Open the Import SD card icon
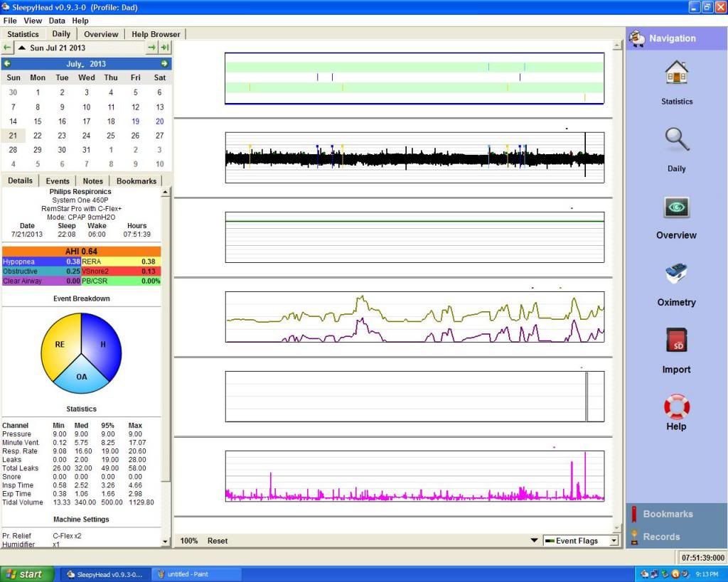 pyautogui.click(x=677, y=340)
